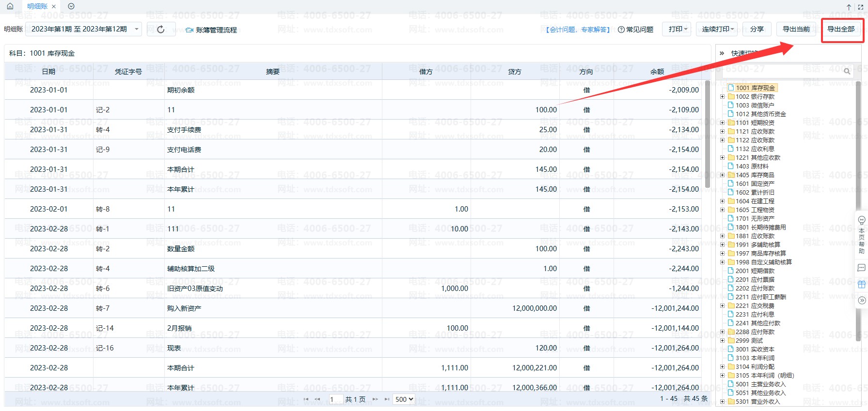Image resolution: width=868 pixels, height=411 pixels.
Task: Go to the last page in pagination
Action: click(387, 399)
